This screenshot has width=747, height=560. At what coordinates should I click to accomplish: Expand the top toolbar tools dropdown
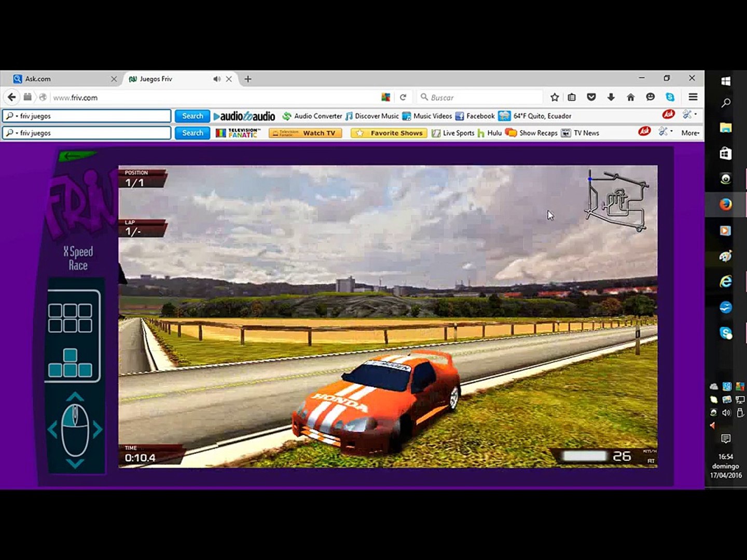[x=689, y=115]
